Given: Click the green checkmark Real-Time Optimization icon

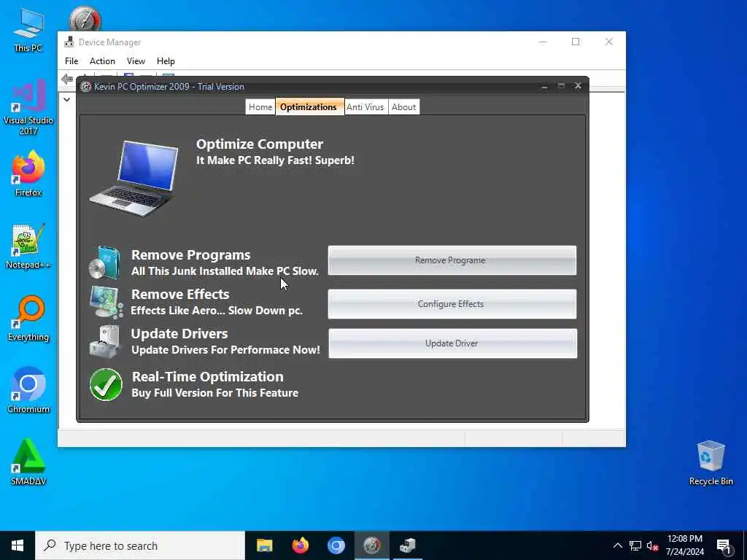Looking at the screenshot, I should [106, 384].
